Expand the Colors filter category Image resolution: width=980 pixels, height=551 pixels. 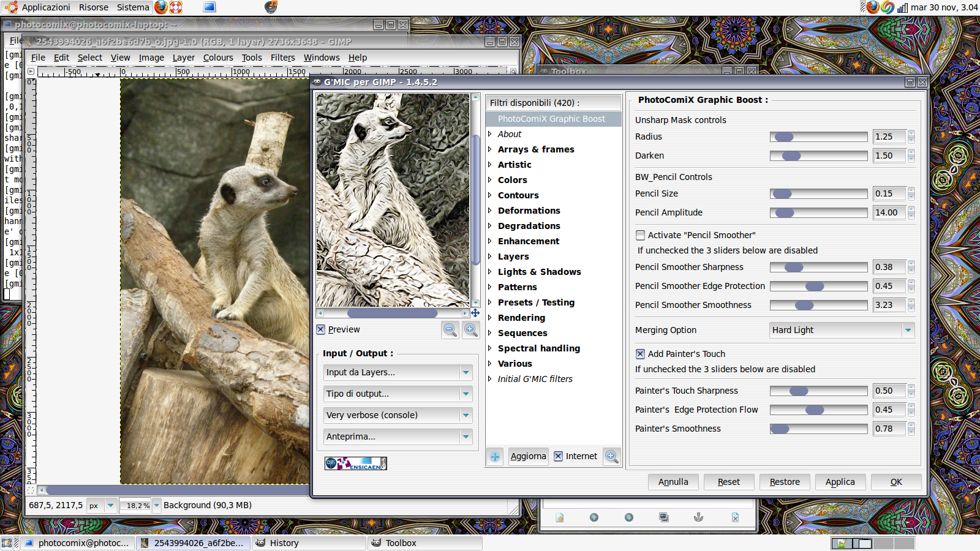pos(490,180)
